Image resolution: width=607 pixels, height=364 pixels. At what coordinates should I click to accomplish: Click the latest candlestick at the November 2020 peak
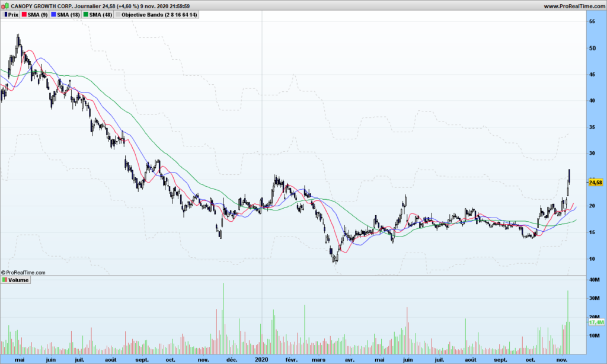[x=569, y=176]
